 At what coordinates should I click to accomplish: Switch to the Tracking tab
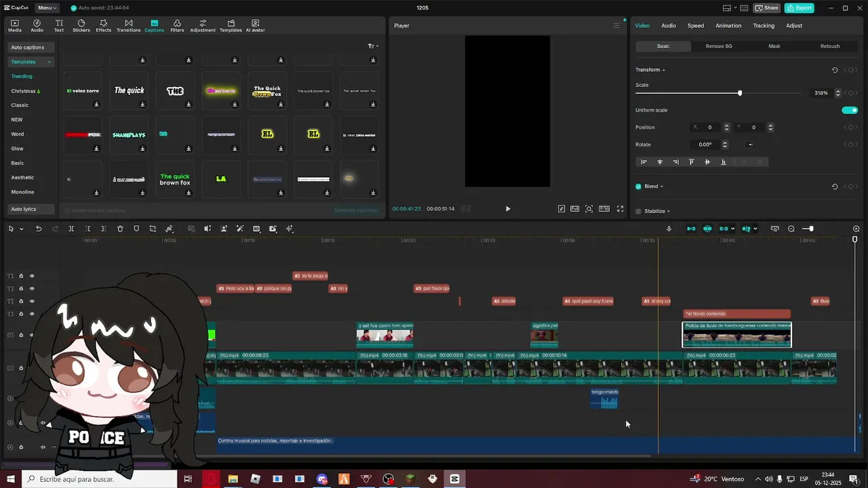click(x=764, y=26)
